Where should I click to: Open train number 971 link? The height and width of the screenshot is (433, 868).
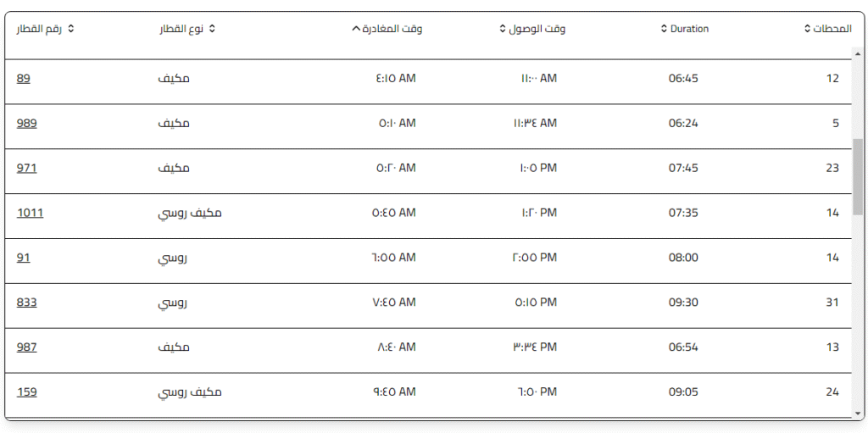27,168
